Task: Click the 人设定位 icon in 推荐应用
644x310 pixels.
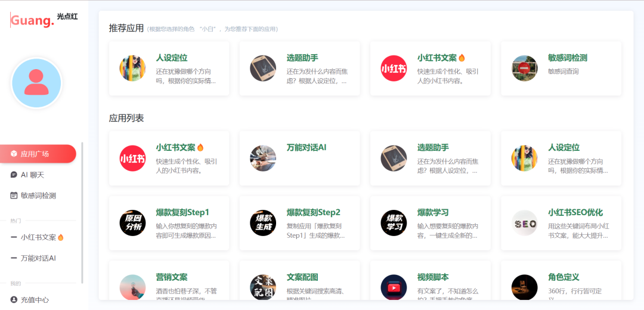Action: pyautogui.click(x=132, y=68)
